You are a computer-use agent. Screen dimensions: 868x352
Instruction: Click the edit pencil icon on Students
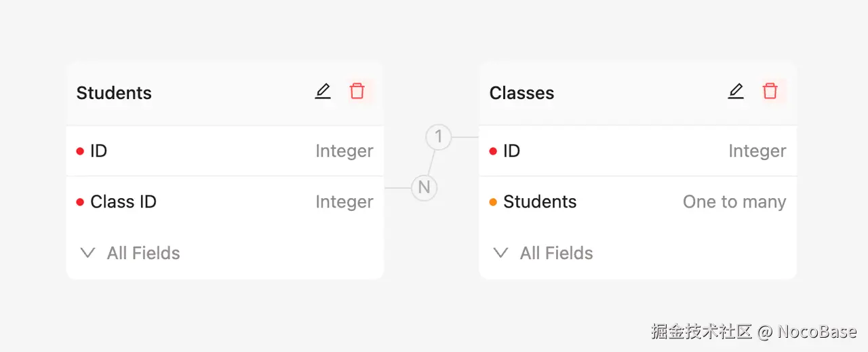[323, 92]
